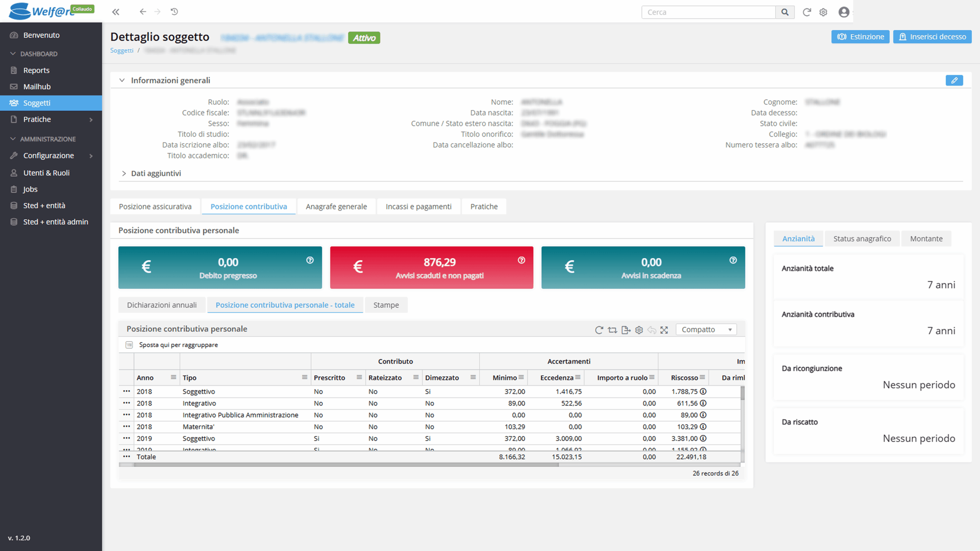Viewport: 980px width, 551px height.
Task: Open Riscosso info icon for 611,56
Action: pos(703,403)
